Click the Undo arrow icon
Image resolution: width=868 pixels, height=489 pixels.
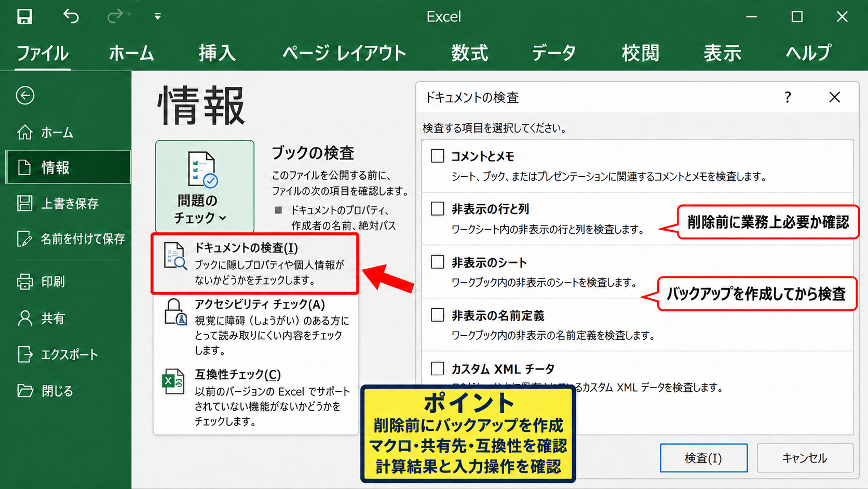71,17
